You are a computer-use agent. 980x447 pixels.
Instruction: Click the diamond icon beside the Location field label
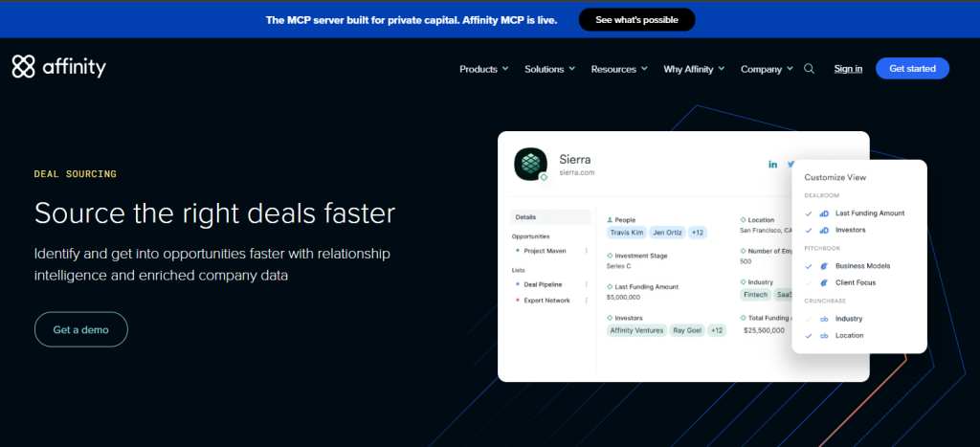743,220
